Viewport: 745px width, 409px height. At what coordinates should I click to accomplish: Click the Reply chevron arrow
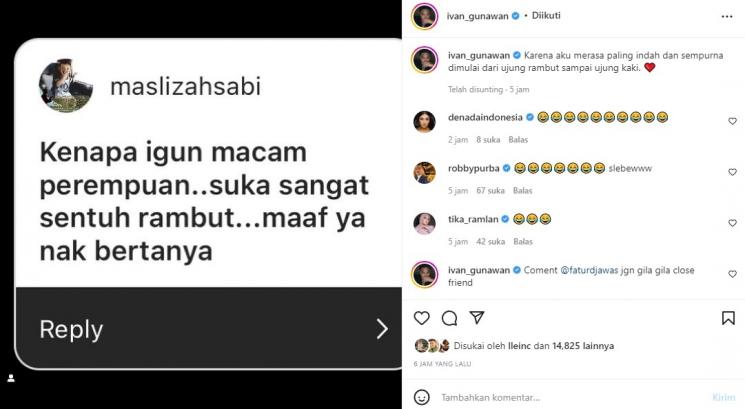(x=382, y=329)
